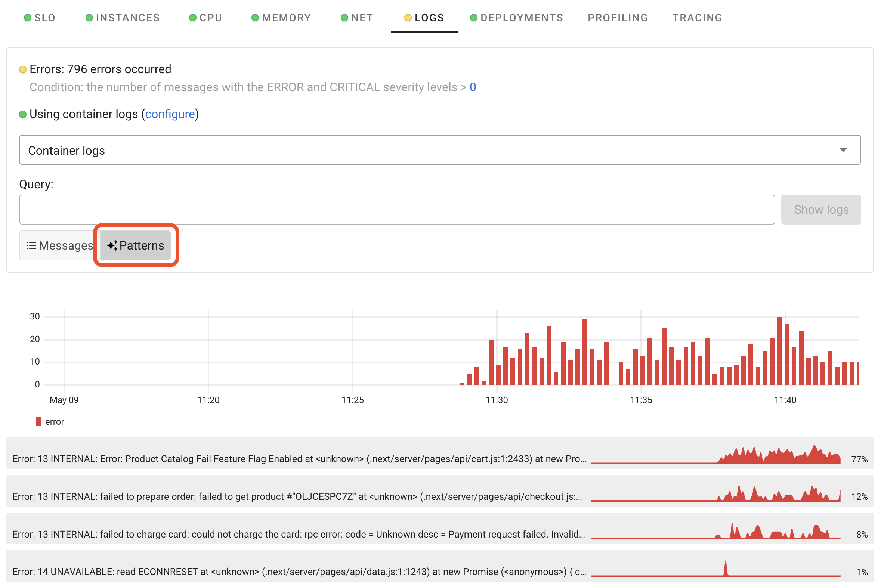Click the green dot on MEMORY tab
Viewport: 878px width, 588px height.
255,18
